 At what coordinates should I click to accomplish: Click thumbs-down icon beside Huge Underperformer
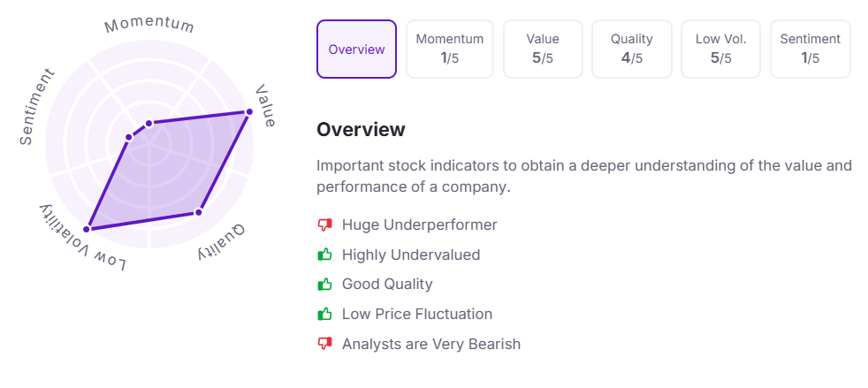click(324, 225)
